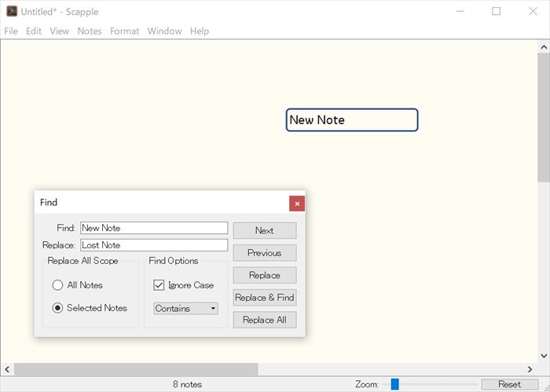Click the Next button in Find dialog
The width and height of the screenshot is (550, 392).
(265, 231)
